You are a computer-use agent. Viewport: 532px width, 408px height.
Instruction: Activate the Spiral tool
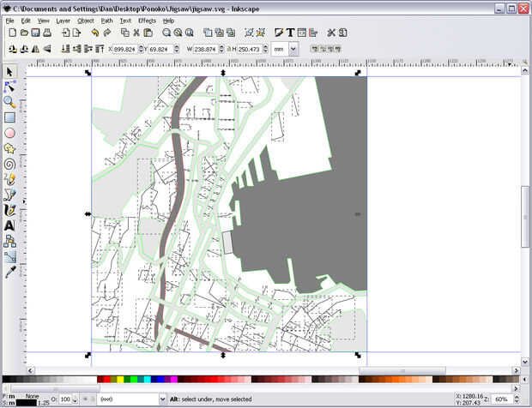click(x=9, y=164)
